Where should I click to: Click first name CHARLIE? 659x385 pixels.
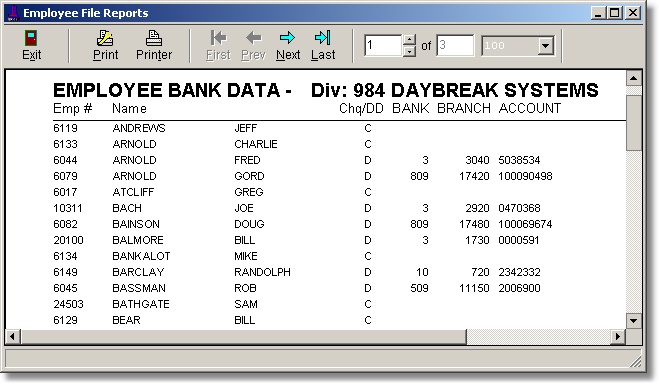point(256,144)
